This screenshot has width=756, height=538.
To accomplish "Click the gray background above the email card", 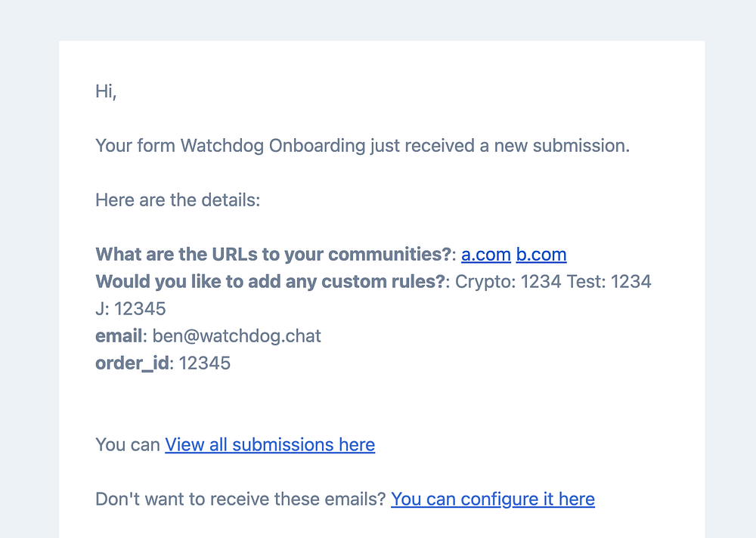I will coord(378,20).
